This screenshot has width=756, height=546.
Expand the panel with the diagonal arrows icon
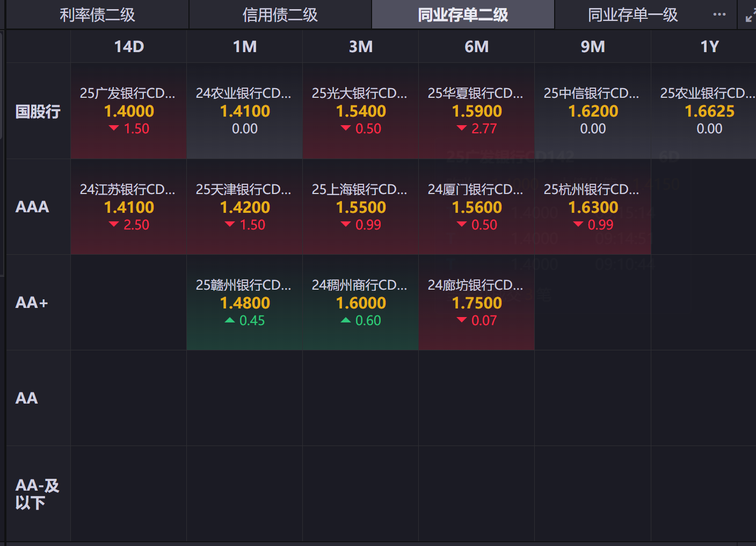[751, 15]
